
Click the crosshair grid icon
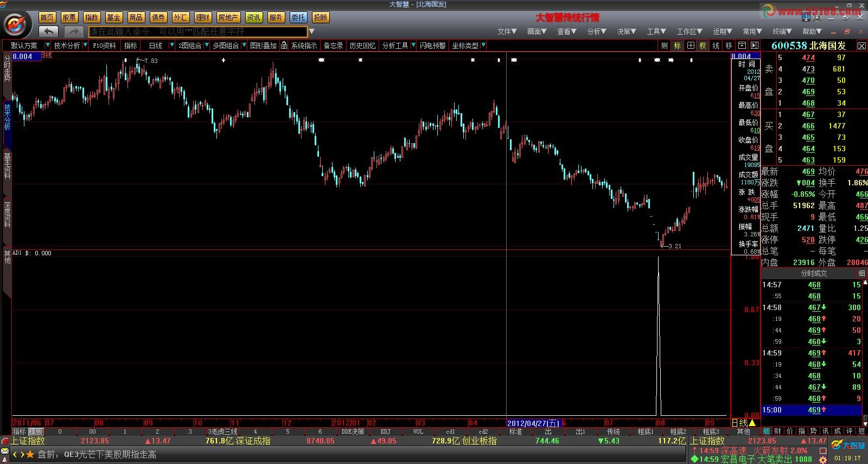click(x=690, y=46)
